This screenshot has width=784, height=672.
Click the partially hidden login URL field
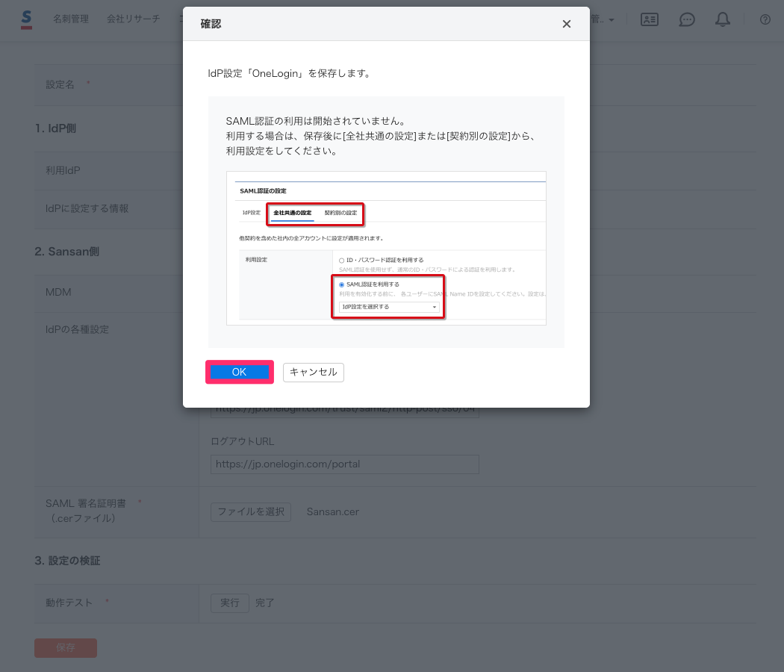pyautogui.click(x=344, y=412)
